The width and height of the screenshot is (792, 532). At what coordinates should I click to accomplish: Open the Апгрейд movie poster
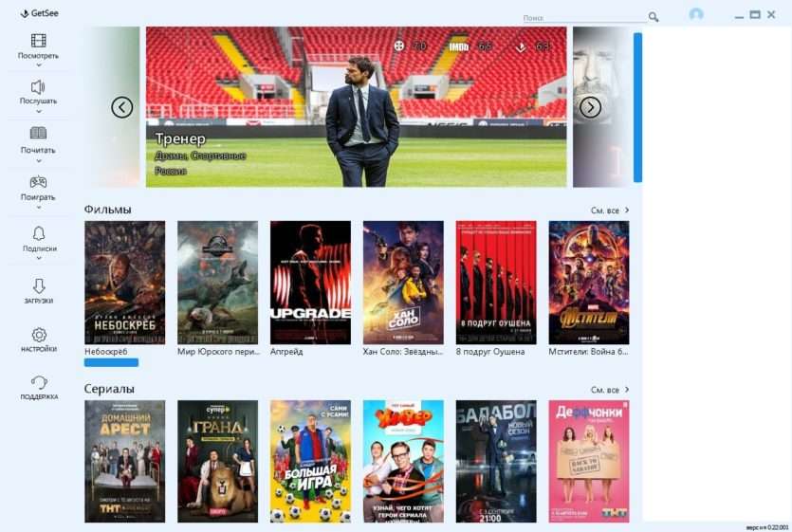310,283
